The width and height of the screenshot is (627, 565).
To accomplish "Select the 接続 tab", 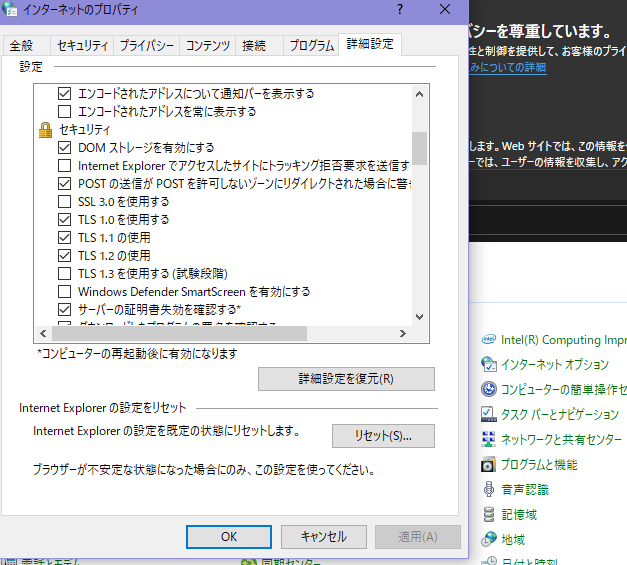I will click(259, 46).
